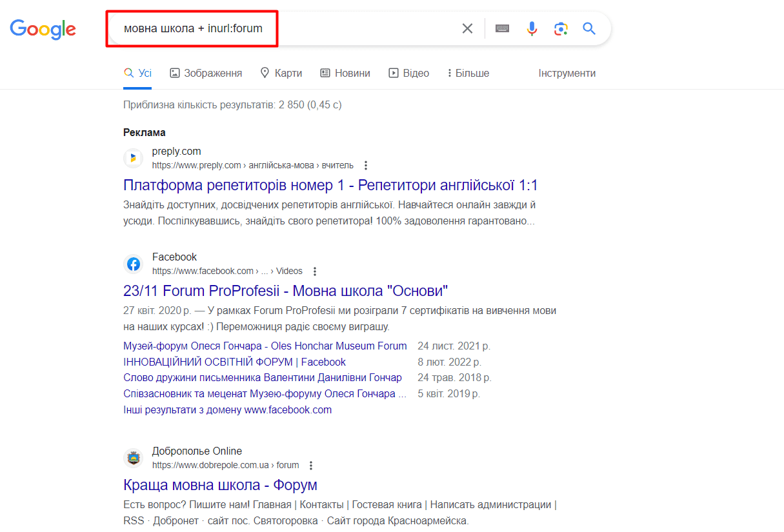This screenshot has width=784, height=532.
Task: Open the Карти results tab
Action: (x=281, y=73)
